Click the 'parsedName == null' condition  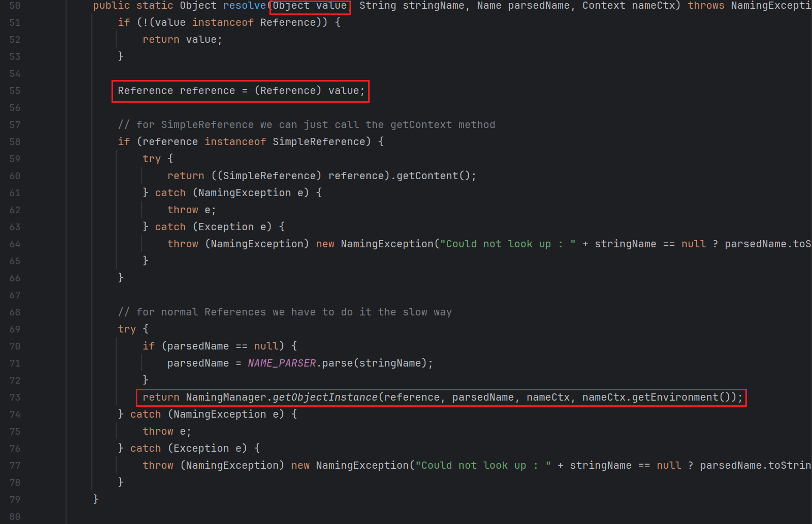click(x=223, y=346)
